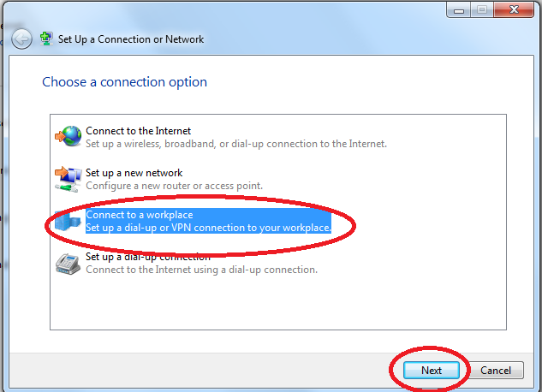This screenshot has width=542, height=392.
Task: Select the highlighted Connect to a workplace title
Action: (x=140, y=215)
